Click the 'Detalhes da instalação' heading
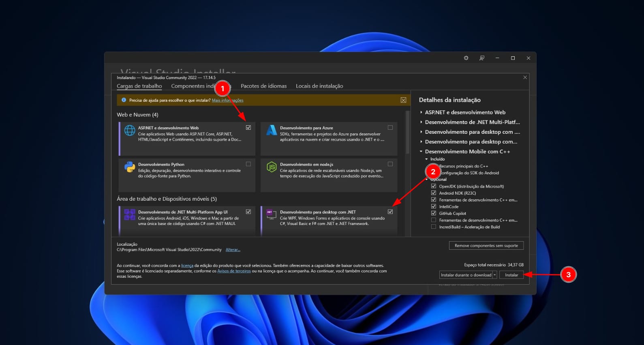This screenshot has width=644, height=345. (450, 100)
